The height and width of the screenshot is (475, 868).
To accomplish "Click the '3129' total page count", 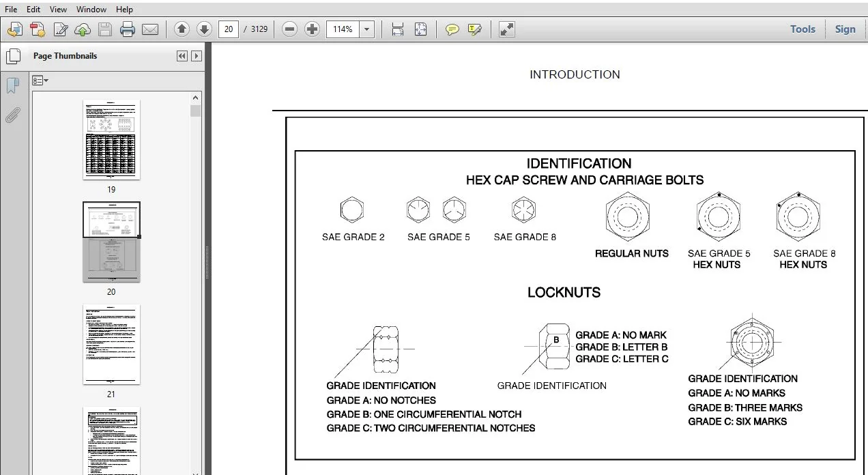I will pyautogui.click(x=259, y=29).
